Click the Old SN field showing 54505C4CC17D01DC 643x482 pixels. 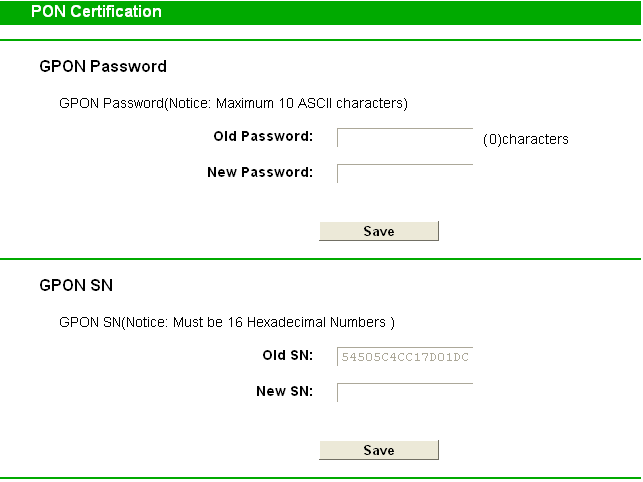pos(404,356)
